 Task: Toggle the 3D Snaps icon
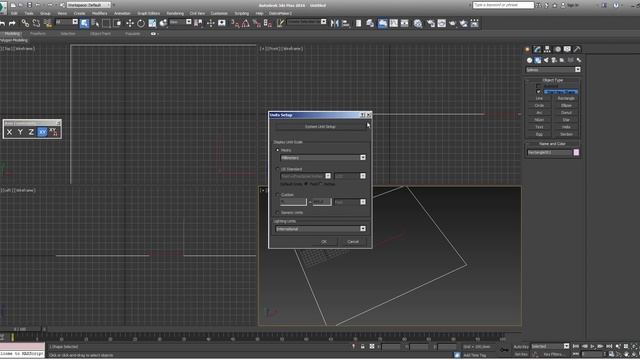click(x=236, y=23)
